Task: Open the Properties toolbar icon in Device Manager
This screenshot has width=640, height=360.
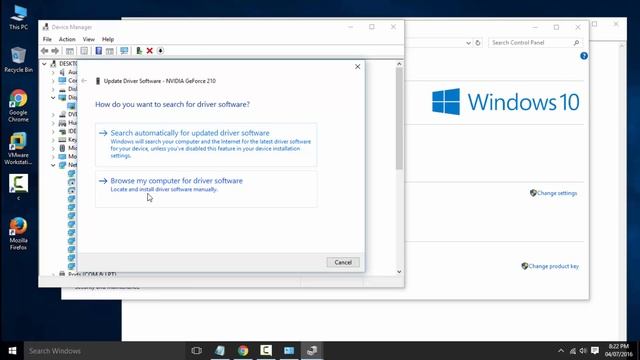Action: [x=84, y=51]
